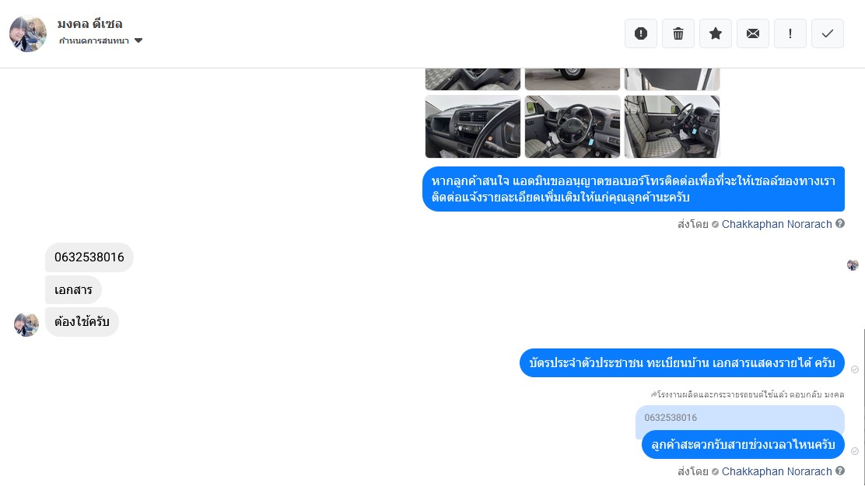Mark conversation done with checkmark icon
Viewport: 865px width, 504px height.
(828, 33)
